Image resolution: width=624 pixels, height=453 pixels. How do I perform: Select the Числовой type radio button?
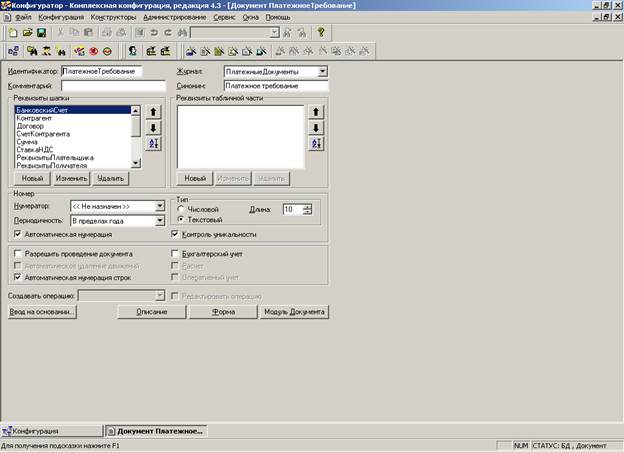coord(180,209)
